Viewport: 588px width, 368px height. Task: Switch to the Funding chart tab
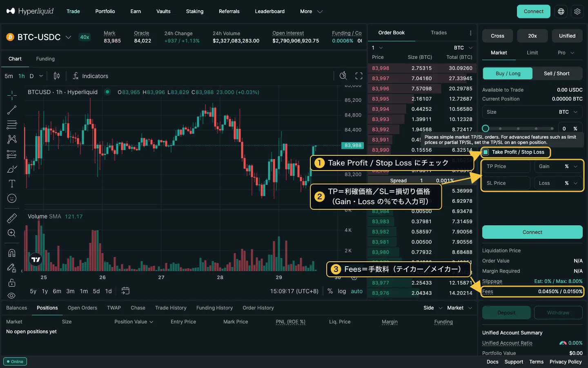[45, 59]
